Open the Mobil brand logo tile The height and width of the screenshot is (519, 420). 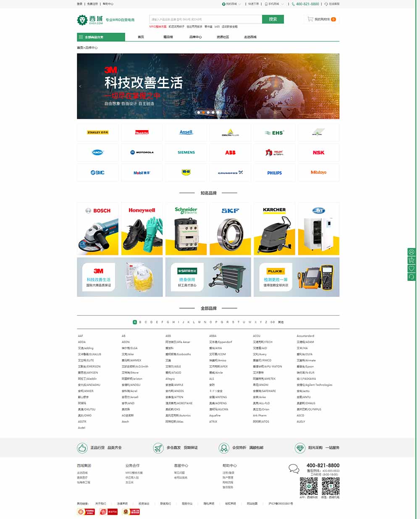[142, 173]
